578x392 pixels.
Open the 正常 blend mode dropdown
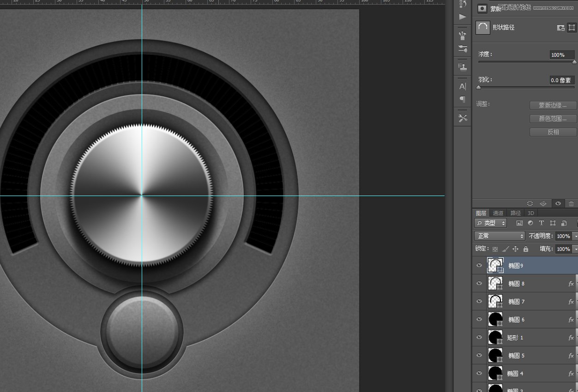pos(500,236)
